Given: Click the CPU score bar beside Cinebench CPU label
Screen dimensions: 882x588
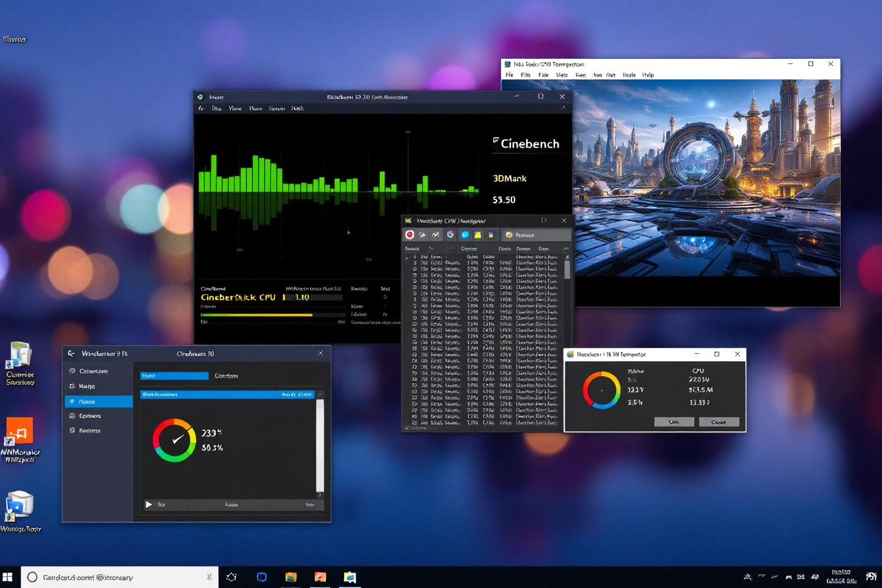Looking at the screenshot, I should point(312,297).
